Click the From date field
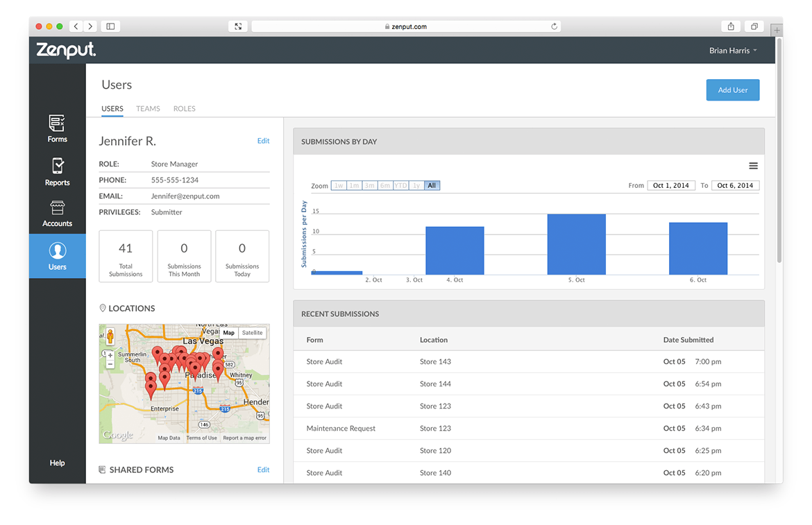Image resolution: width=812 pixels, height=525 pixels. coord(670,186)
